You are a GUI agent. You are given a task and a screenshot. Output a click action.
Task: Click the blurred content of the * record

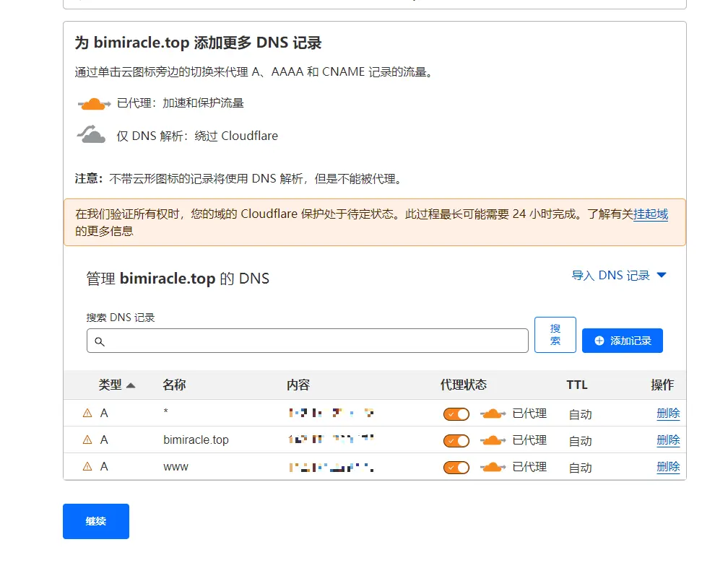(331, 413)
